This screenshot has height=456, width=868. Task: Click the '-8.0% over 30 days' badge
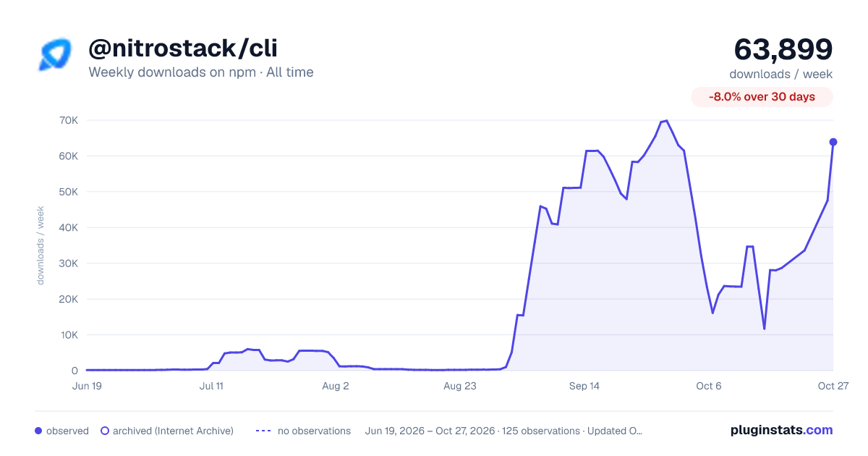click(x=762, y=97)
